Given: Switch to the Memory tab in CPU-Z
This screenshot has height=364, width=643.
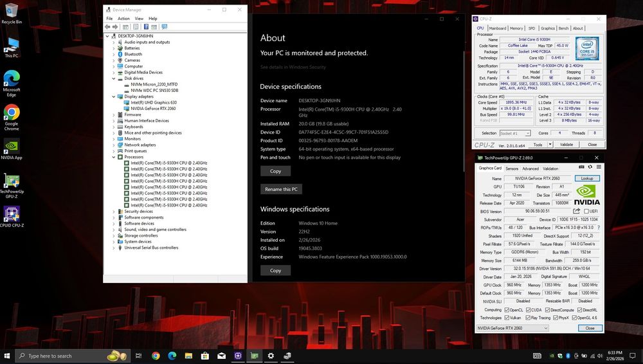Looking at the screenshot, I should (516, 28).
